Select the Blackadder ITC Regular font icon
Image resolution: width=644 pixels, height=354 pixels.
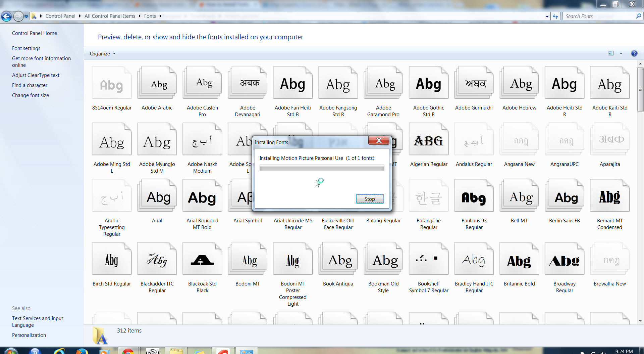(157, 260)
